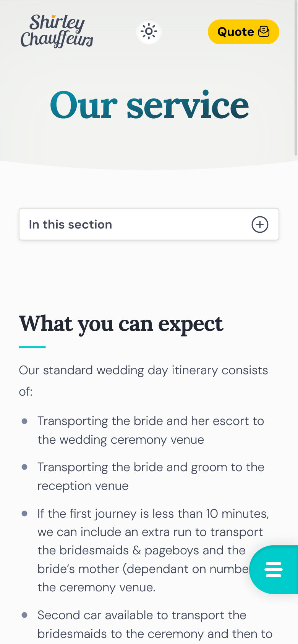
Task: Click the bullet dot beside "If the first journey"
Action: pyautogui.click(x=25, y=514)
